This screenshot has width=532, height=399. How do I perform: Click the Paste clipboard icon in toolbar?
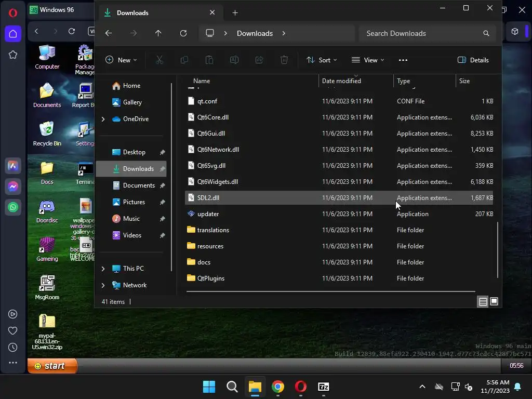click(209, 60)
